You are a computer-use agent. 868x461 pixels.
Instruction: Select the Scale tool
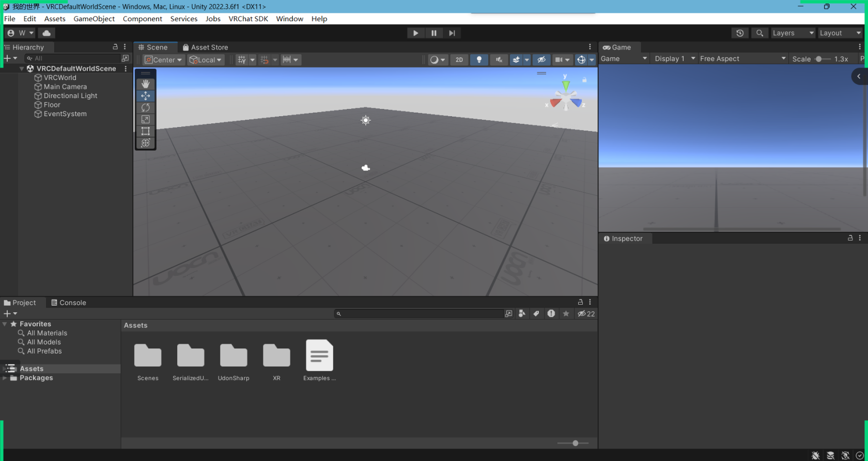146,119
